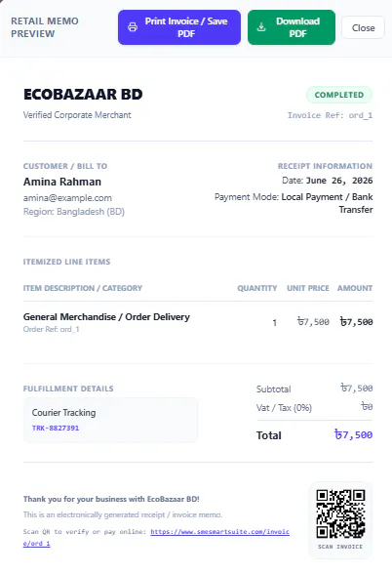
Task: Click the COMPLETED status badge
Action: [x=339, y=95]
